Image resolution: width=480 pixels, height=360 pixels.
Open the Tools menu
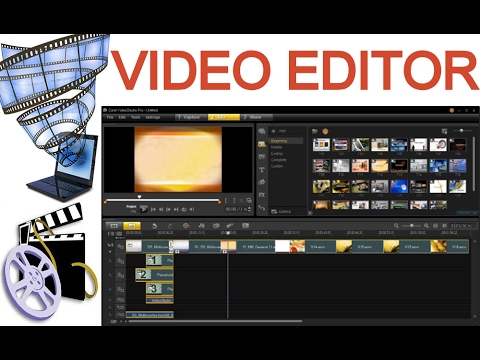(x=136, y=117)
